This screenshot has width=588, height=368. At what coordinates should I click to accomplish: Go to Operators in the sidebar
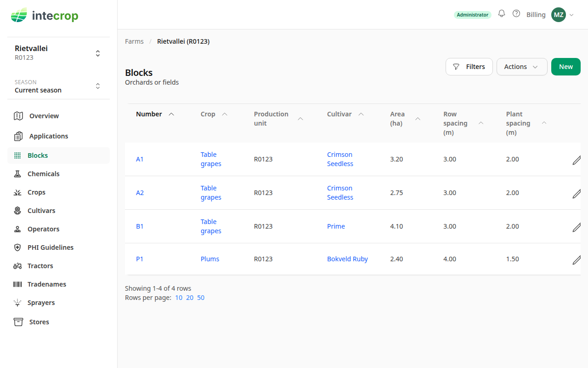pos(58,229)
